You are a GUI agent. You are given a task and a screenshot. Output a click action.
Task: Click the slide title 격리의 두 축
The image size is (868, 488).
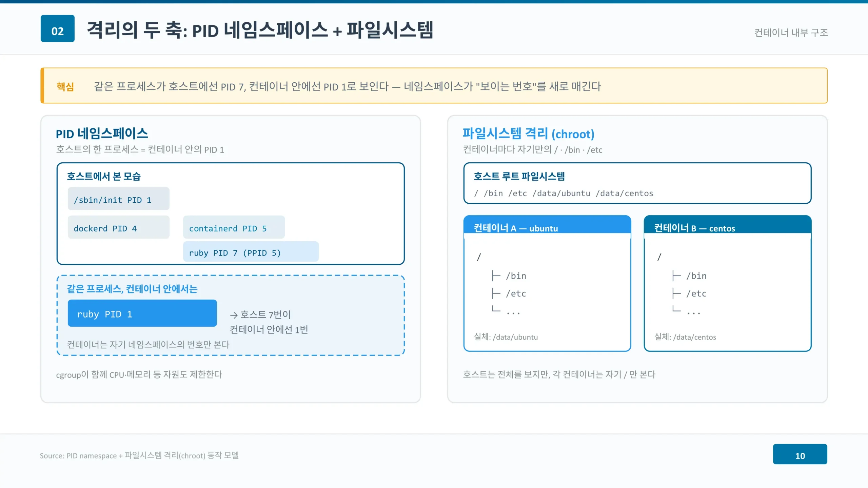260,30
